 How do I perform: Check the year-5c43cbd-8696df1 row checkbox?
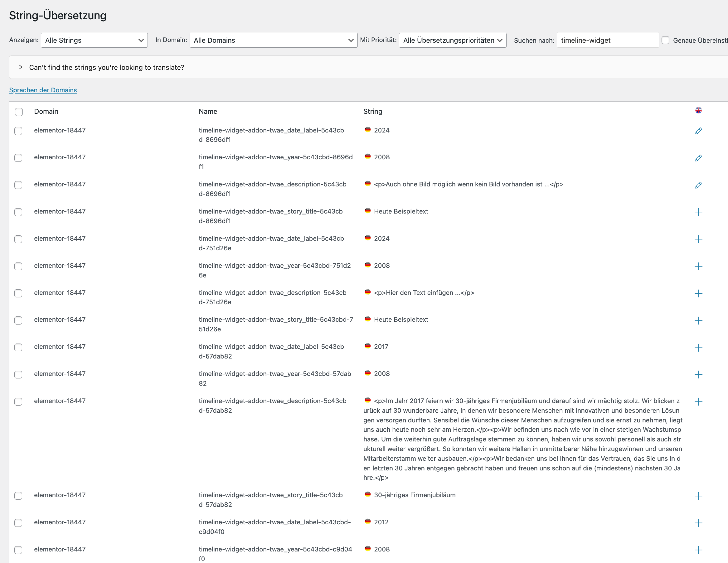(x=18, y=158)
